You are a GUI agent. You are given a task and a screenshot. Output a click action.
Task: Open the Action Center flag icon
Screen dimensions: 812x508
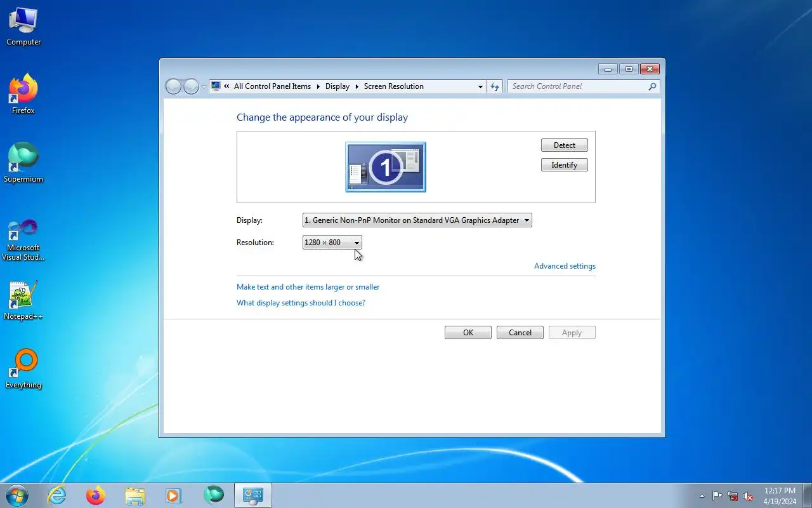(x=717, y=496)
